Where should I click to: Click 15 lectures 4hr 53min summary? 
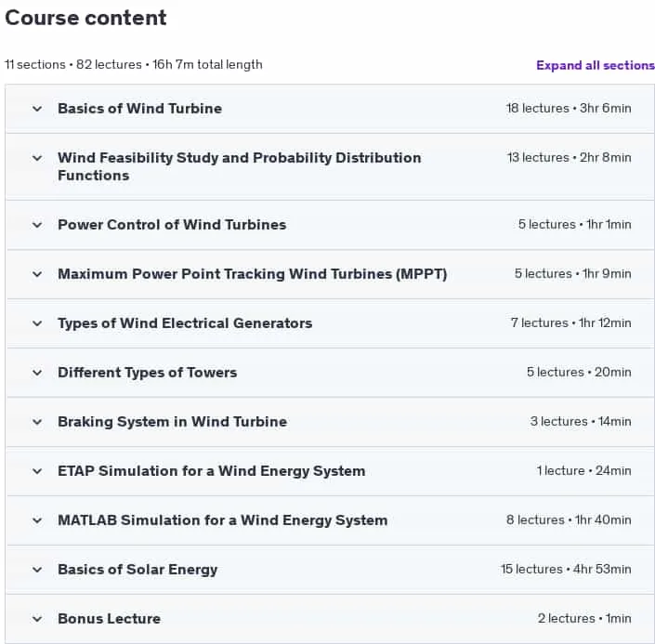click(x=566, y=570)
